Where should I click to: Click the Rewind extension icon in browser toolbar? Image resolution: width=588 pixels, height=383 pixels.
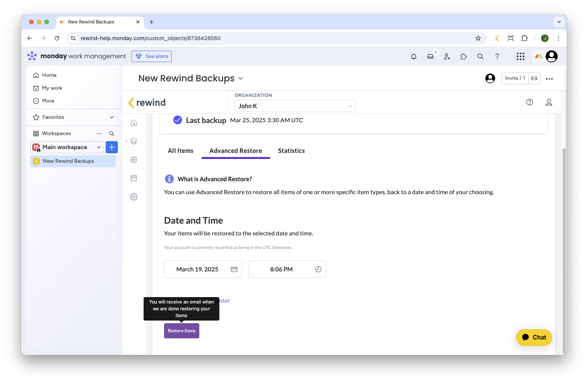coord(497,38)
